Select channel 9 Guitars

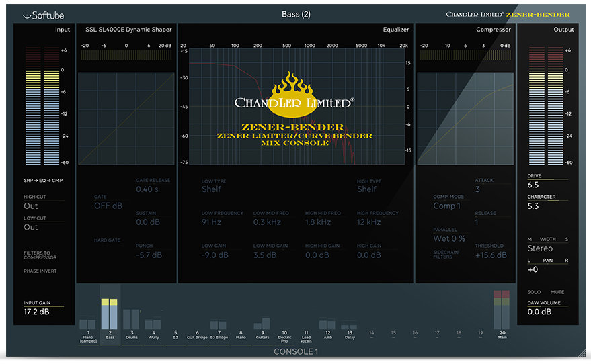262,329
